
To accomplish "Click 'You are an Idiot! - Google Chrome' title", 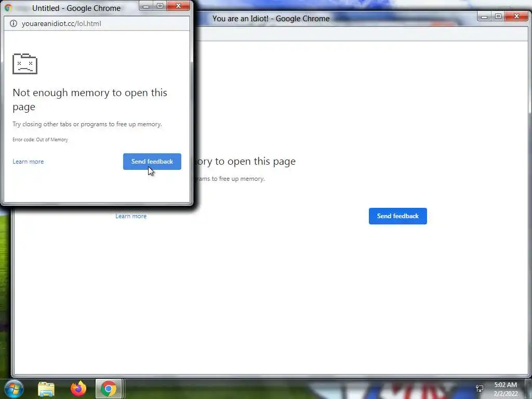I will [x=271, y=19].
